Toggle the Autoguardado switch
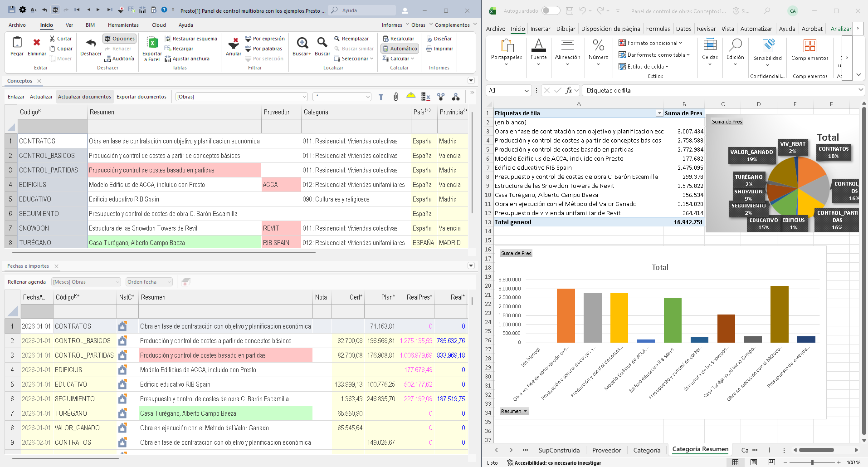 pyautogui.click(x=551, y=11)
